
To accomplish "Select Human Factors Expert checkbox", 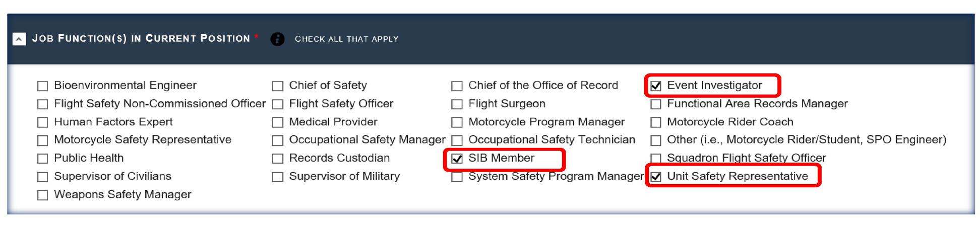I will tap(42, 122).
